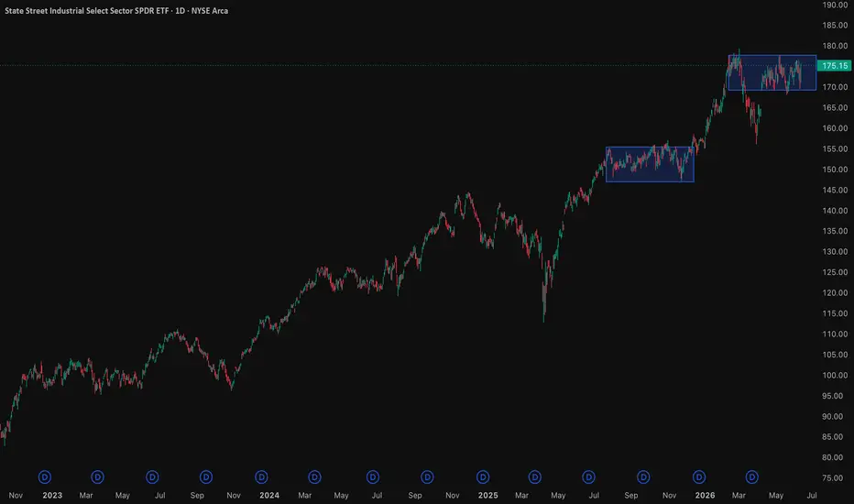854x504 pixels.
Task: Open the dividend marker near Mar 2026
Action: point(752,477)
